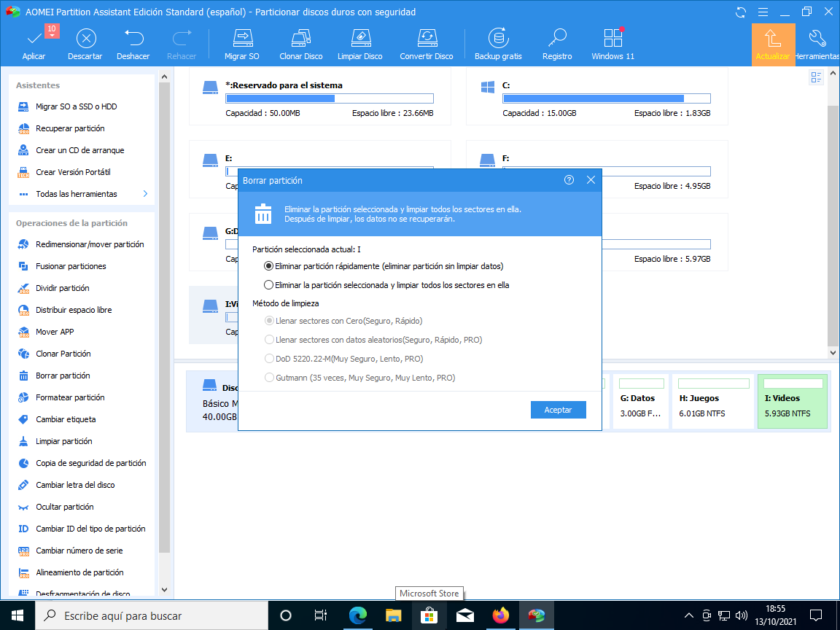Open Convertir Disco tool
Viewport: 840px width, 630px height.
click(427, 44)
